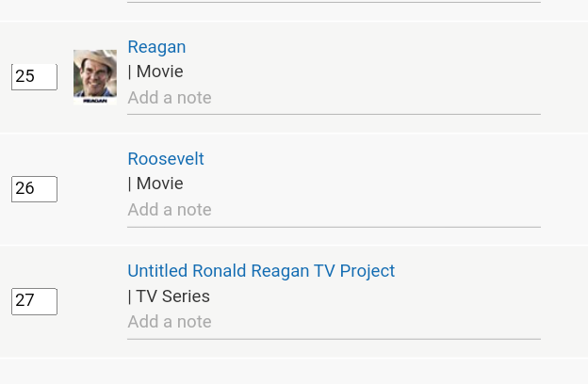Open the Roosevelt title link

click(166, 159)
